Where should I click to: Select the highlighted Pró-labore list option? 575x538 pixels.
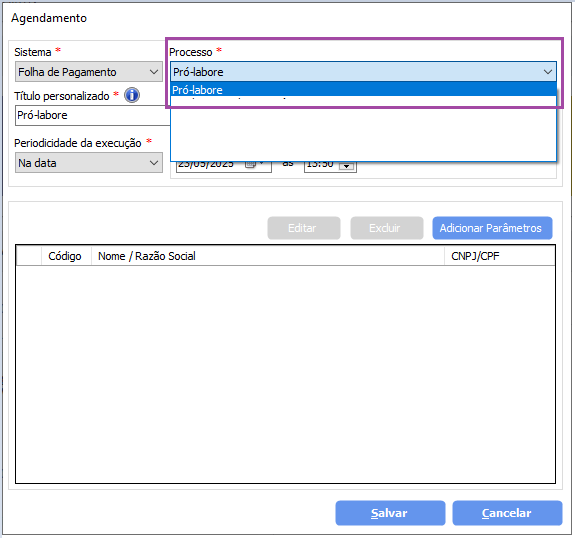click(x=363, y=90)
